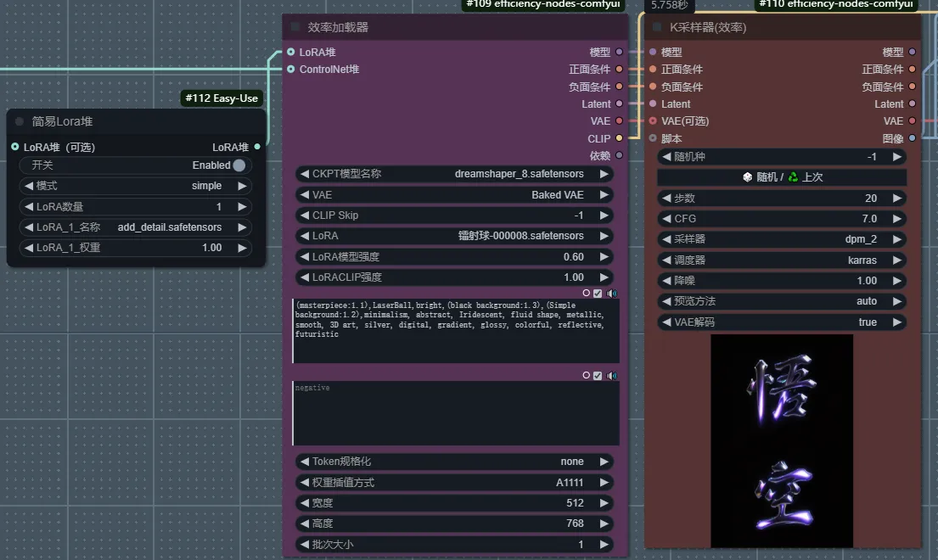Increase 步数 with its right arrow
Screen dimensions: 938x560
point(896,199)
